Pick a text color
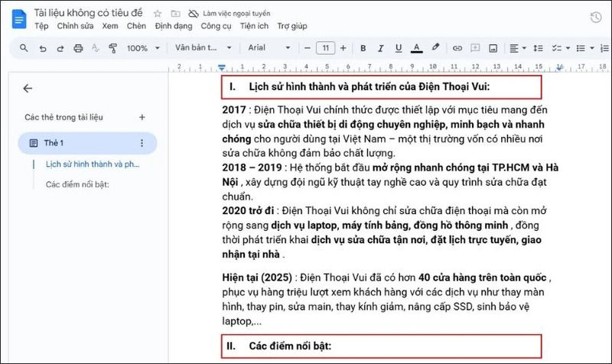Image resolution: width=612 pixels, height=364 pixels. 416,48
